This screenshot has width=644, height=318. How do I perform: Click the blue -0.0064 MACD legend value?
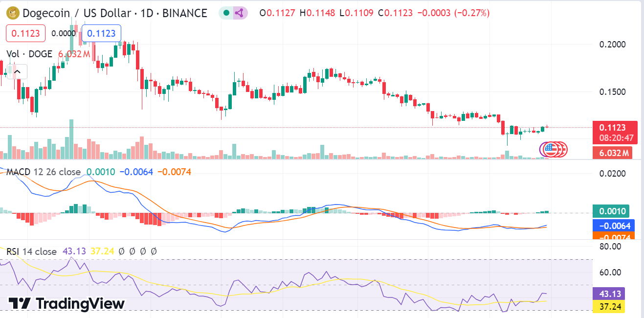(136, 172)
